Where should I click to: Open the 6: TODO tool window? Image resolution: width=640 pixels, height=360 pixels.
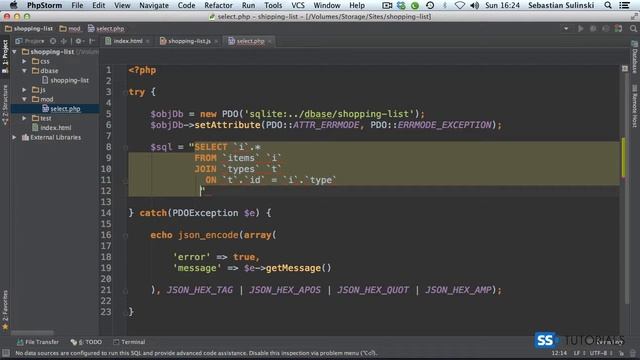coord(86,342)
